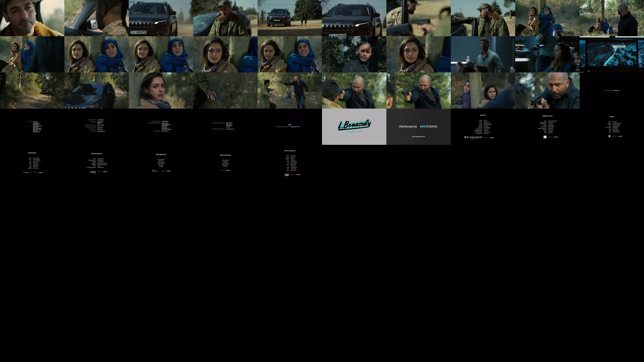Open the Hindi Sanskaran credits frame
Screen dimensions: 644x362
click(97, 163)
